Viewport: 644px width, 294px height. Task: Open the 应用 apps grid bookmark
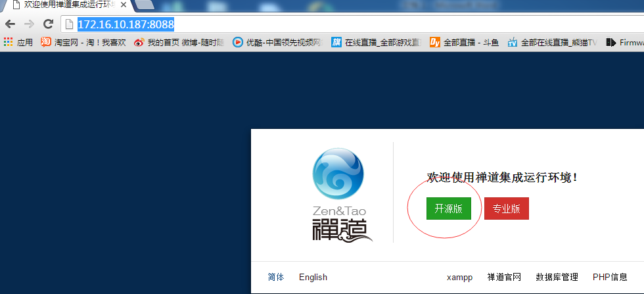[18, 42]
